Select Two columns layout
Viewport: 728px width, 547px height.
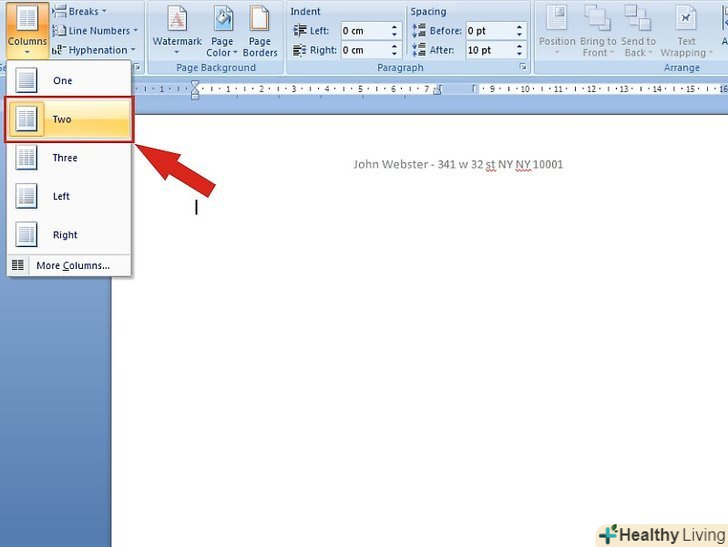[x=69, y=119]
